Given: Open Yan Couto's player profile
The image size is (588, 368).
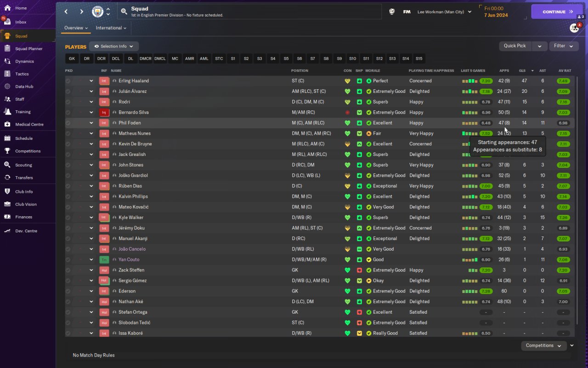Looking at the screenshot, I should pyautogui.click(x=129, y=260).
